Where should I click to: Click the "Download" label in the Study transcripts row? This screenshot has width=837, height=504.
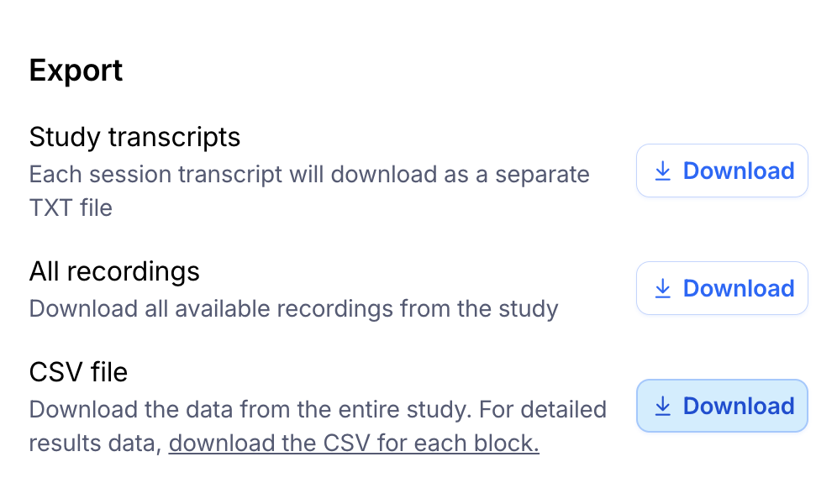tap(738, 171)
